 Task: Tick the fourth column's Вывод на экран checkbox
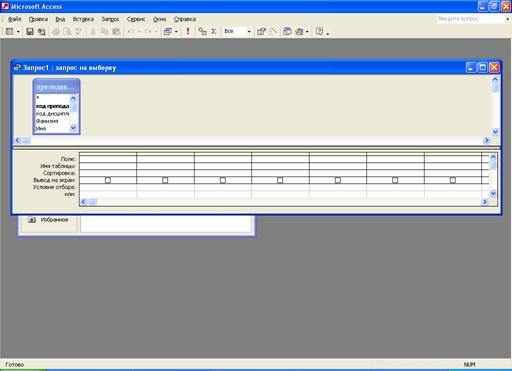(280, 180)
